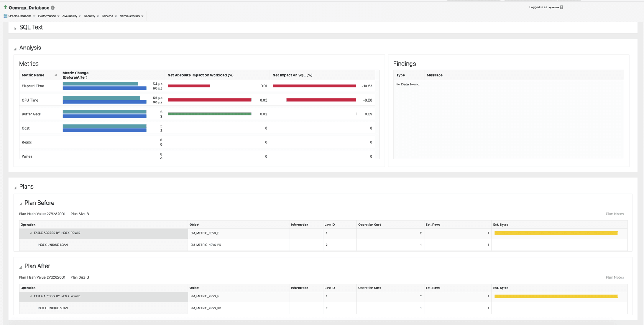Collapse the Plans section
The height and width of the screenshot is (325, 644).
pos(15,187)
